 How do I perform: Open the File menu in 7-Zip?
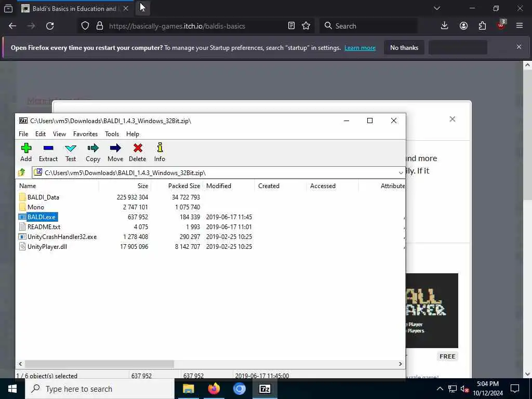tap(23, 134)
